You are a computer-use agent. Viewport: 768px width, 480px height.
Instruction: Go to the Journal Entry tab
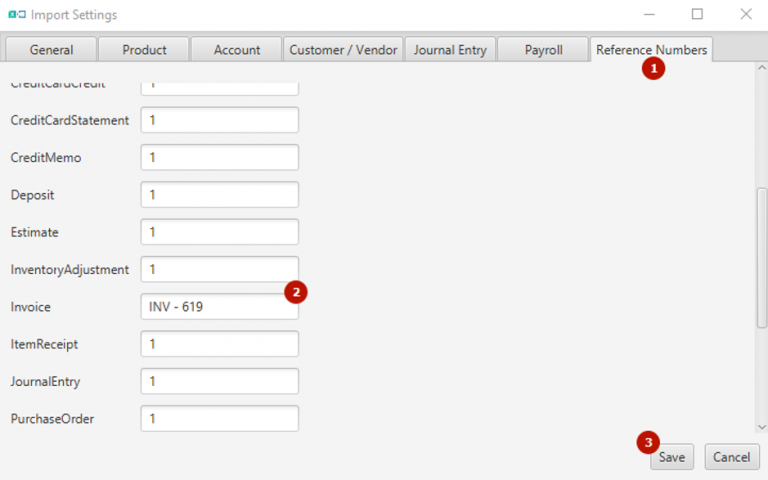450,49
